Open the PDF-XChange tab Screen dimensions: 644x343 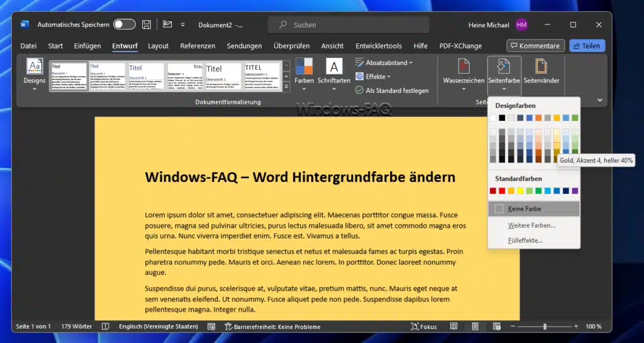460,46
